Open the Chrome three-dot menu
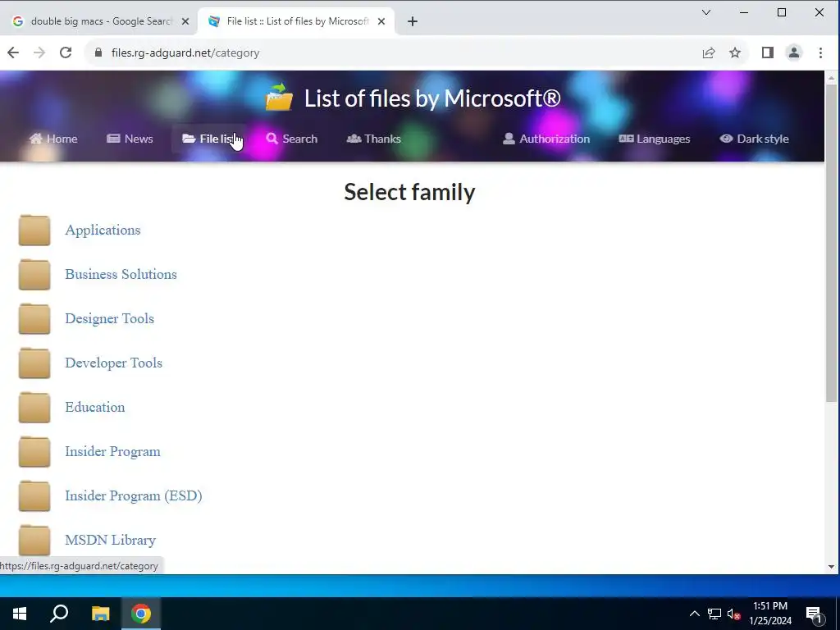This screenshot has width=840, height=630. (820, 52)
